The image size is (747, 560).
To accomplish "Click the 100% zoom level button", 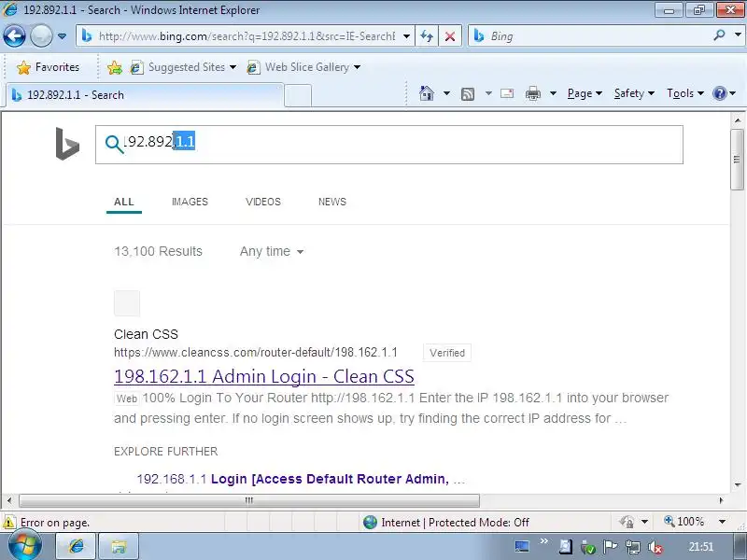I will [684, 522].
